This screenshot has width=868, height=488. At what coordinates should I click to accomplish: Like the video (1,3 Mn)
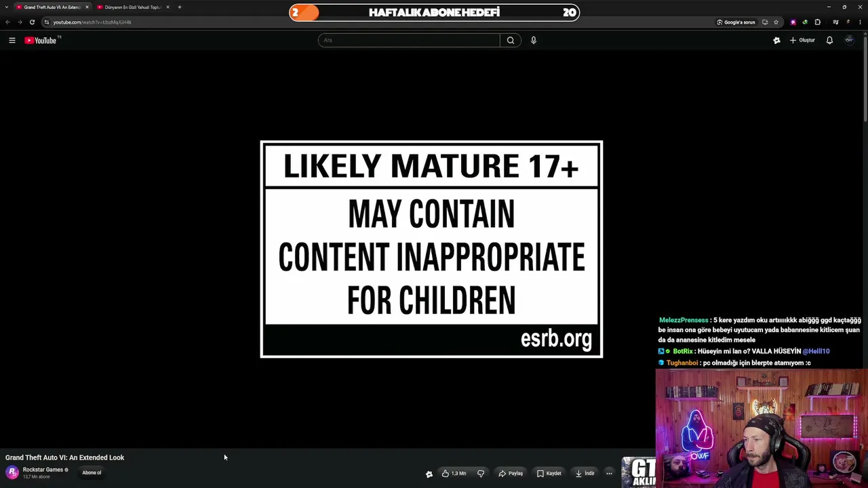pyautogui.click(x=454, y=473)
